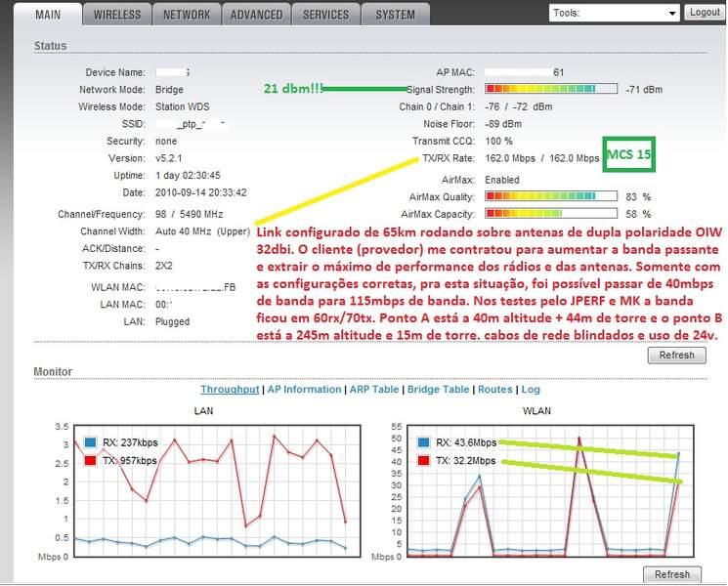Viewport: 728px width, 586px height.
Task: Go to the ADVANCED tab
Action: (256, 15)
